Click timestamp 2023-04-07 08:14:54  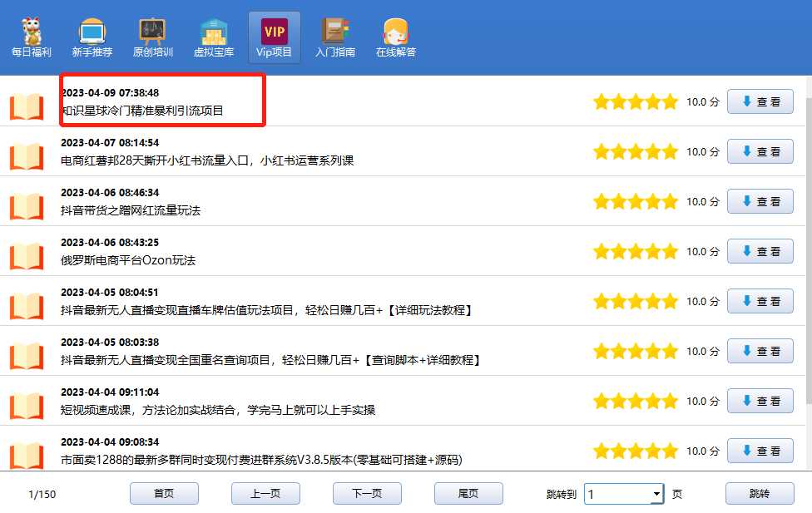[110, 143]
